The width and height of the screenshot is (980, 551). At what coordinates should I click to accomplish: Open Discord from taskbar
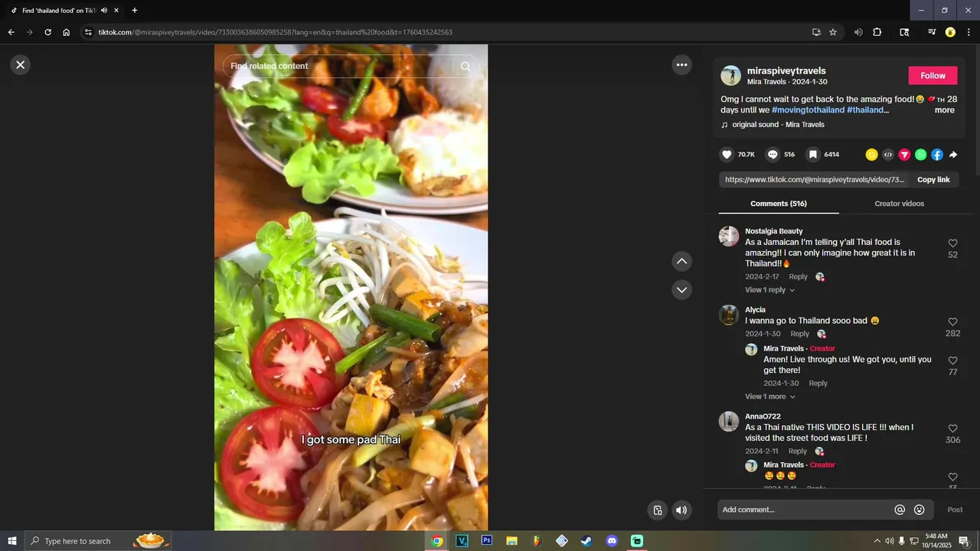pyautogui.click(x=612, y=541)
